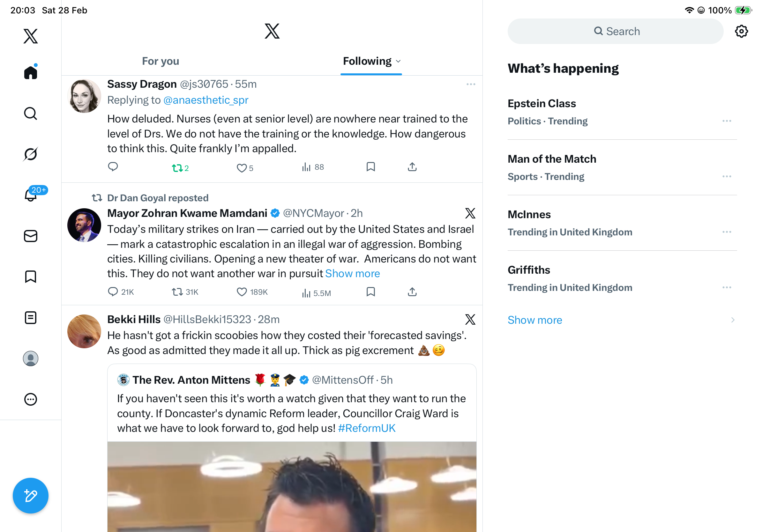Bookmark Mayor Mamdani's post
The image size is (762, 532).
370,292
